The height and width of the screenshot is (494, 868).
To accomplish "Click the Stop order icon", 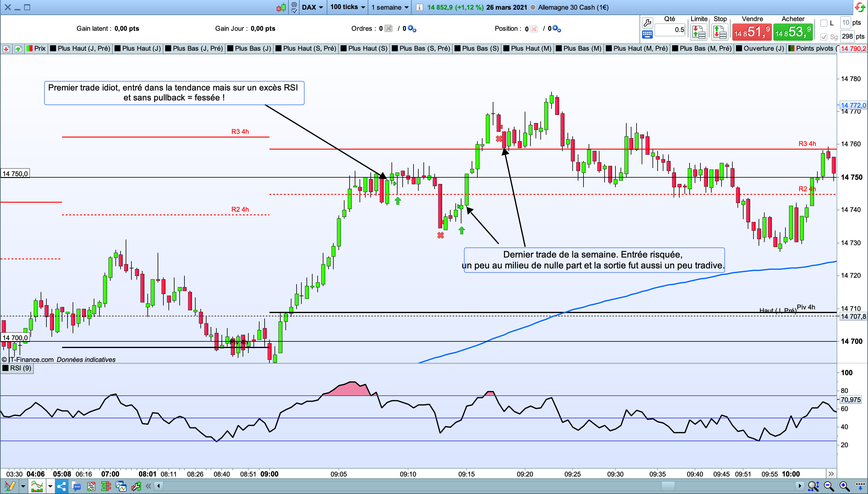I will [720, 32].
